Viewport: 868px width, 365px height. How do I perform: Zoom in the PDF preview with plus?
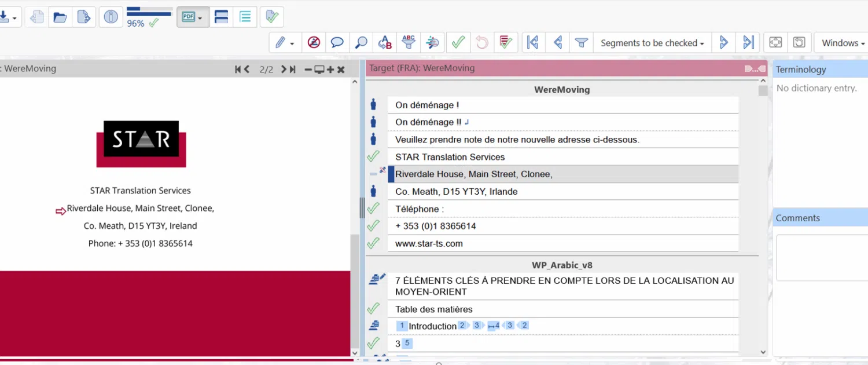(x=330, y=70)
